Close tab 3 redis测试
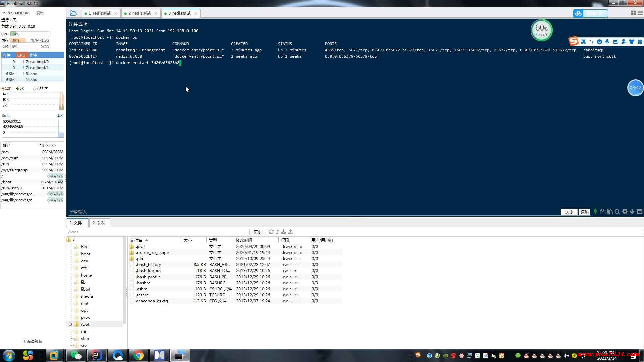The image size is (644, 362). click(x=196, y=13)
